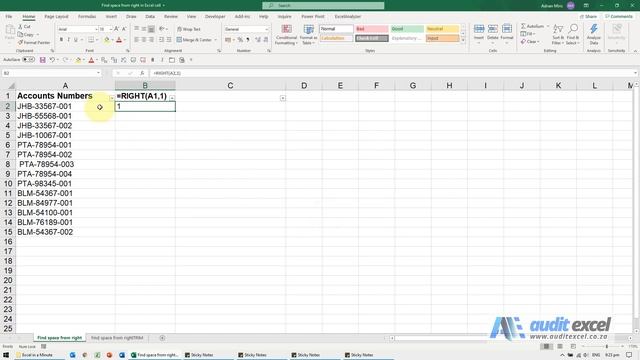Increase the indent level

(169, 40)
